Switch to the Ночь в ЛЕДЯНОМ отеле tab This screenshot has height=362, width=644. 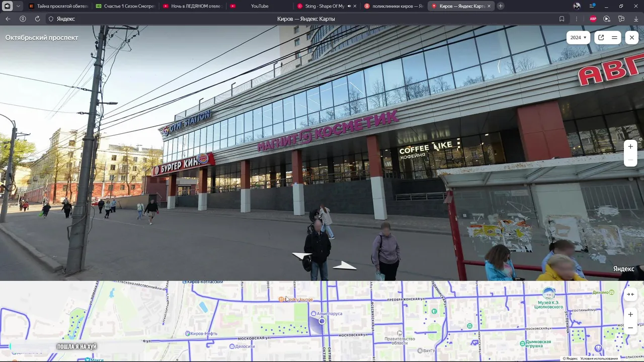(192, 6)
